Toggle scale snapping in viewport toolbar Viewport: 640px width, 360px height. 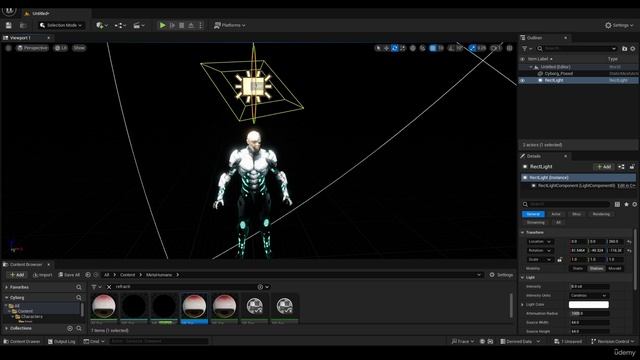coord(473,48)
